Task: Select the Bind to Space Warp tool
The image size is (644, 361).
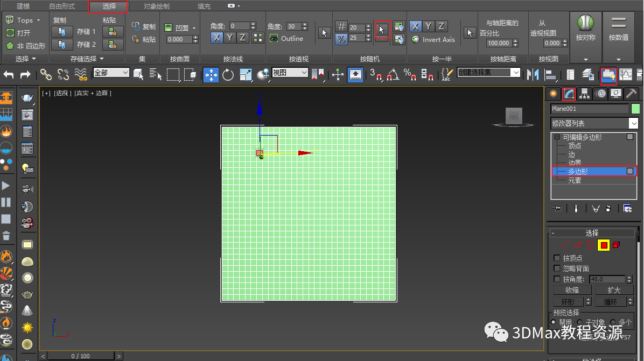Action: [81, 75]
